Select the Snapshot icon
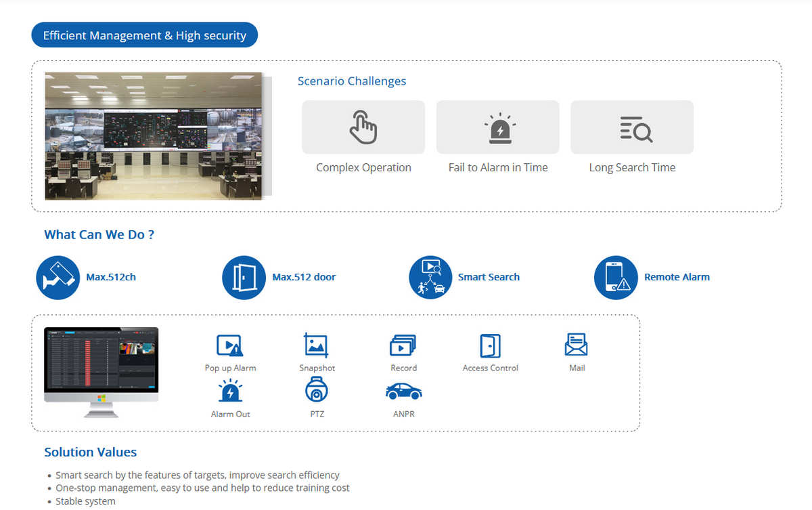Screen dimensions: 812x510 pos(316,345)
